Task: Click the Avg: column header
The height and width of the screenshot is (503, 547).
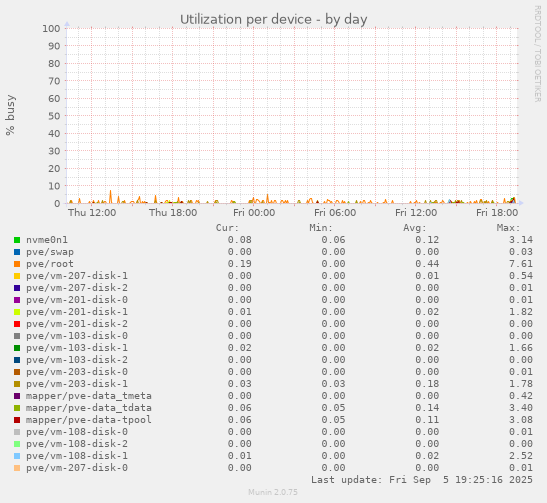Action: [x=415, y=228]
